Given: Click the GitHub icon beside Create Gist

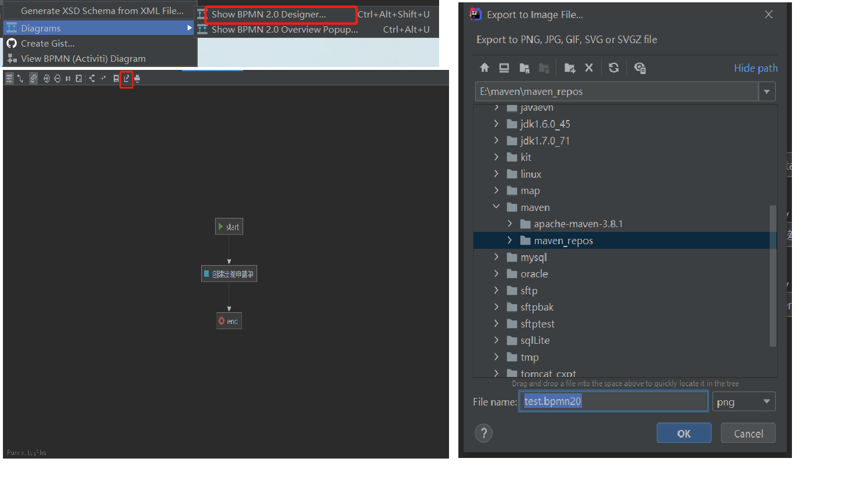Looking at the screenshot, I should click(12, 43).
